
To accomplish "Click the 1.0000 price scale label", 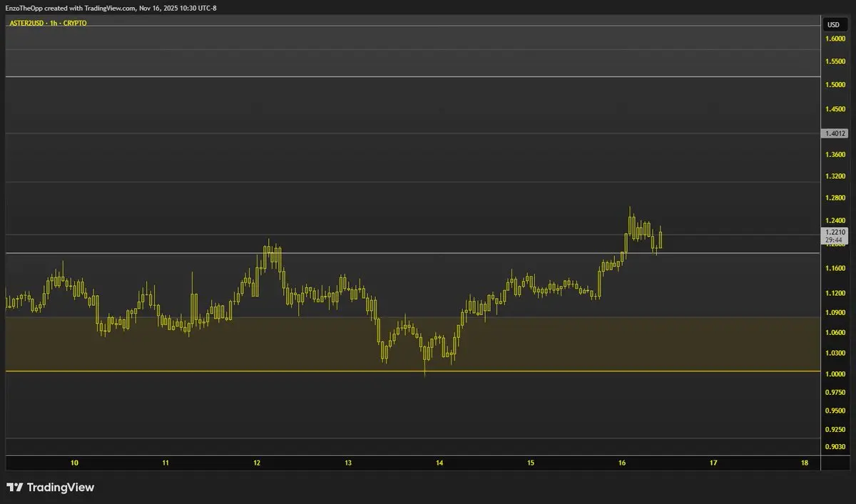I will (x=835, y=375).
